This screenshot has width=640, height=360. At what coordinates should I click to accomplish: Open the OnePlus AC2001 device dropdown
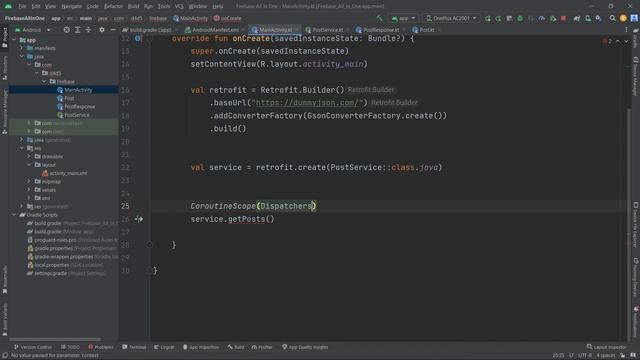tap(451, 18)
